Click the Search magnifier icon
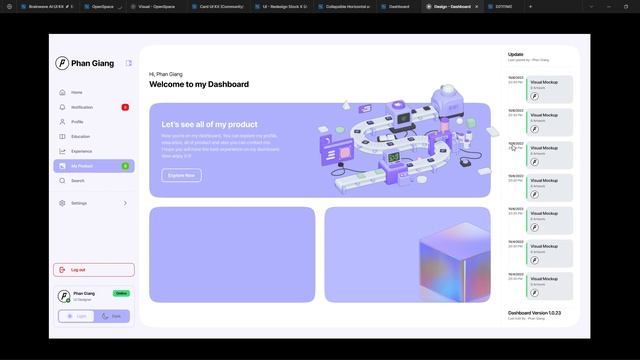Screen dimensions: 640x360 62,180
